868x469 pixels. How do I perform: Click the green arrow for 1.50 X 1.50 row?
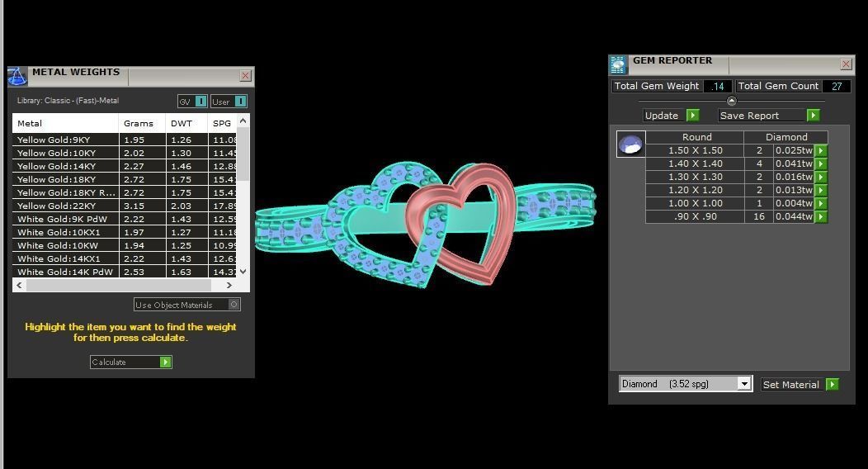point(822,150)
